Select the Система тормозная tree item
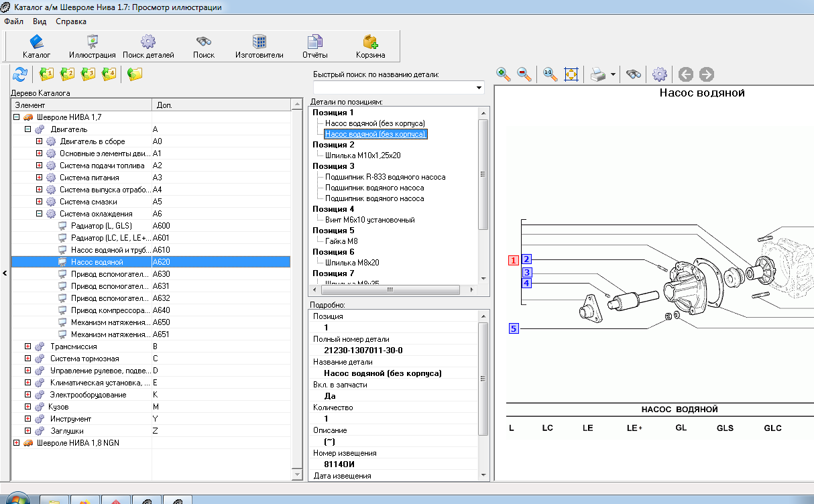Screen dimensions: 814x504 pos(84,359)
